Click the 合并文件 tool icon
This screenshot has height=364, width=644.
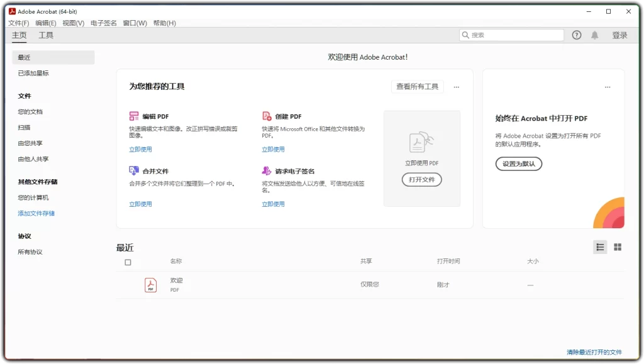coord(134,170)
